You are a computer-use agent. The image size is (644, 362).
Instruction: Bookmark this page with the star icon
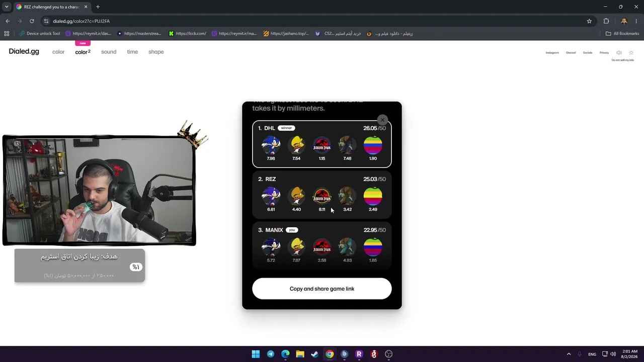(x=589, y=21)
